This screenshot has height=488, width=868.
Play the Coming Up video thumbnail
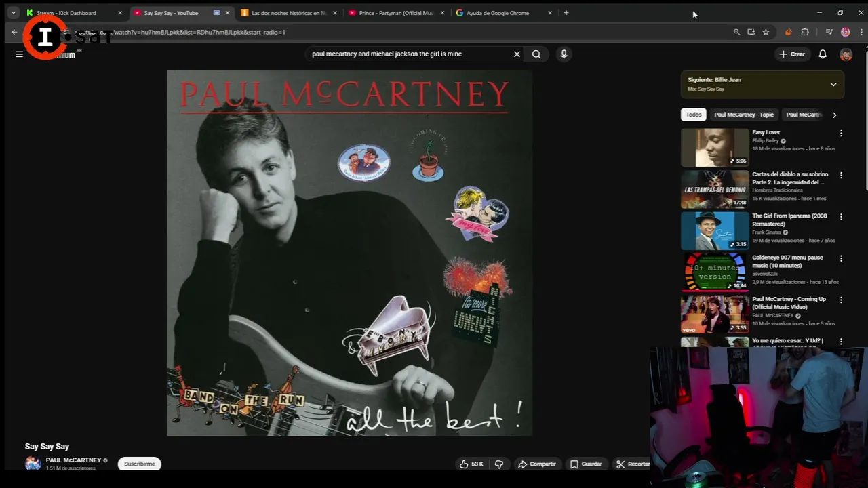[715, 313]
